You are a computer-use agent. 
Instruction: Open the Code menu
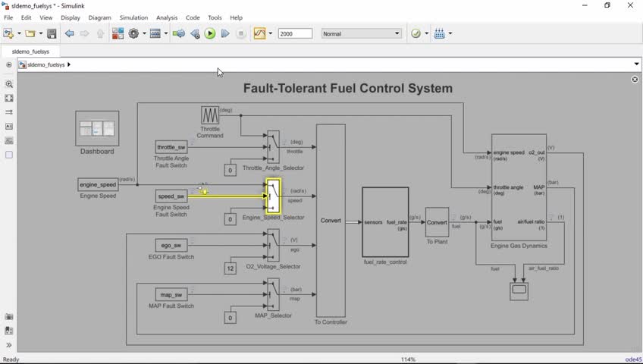point(193,17)
